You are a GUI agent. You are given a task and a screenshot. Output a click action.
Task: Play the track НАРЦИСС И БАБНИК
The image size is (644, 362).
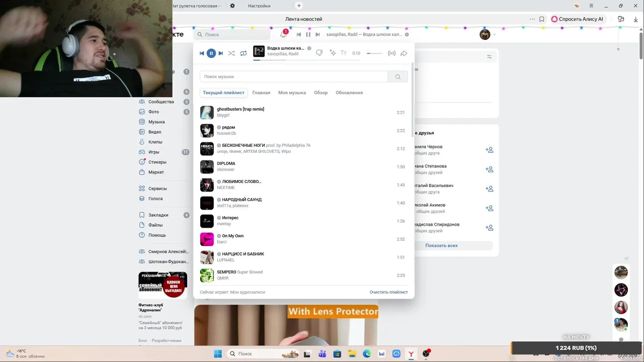(x=304, y=257)
